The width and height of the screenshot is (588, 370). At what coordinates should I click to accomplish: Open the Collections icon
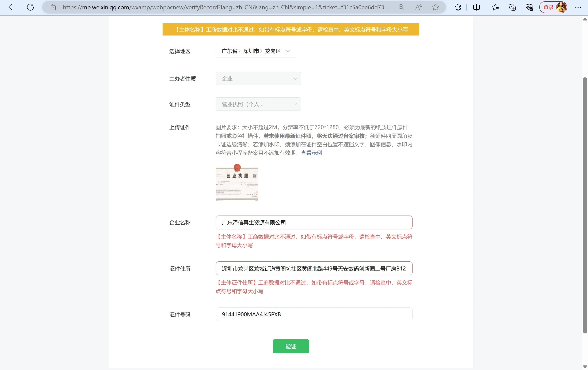pyautogui.click(x=512, y=7)
